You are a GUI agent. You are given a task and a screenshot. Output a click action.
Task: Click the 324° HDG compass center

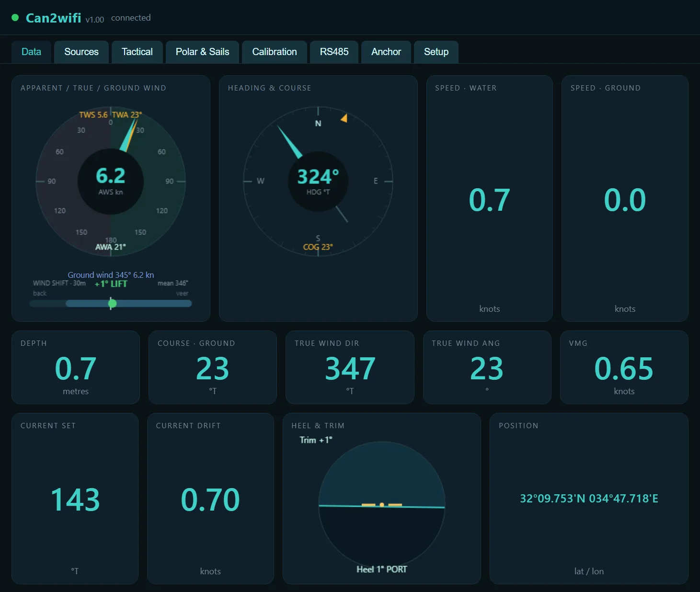coord(318,181)
